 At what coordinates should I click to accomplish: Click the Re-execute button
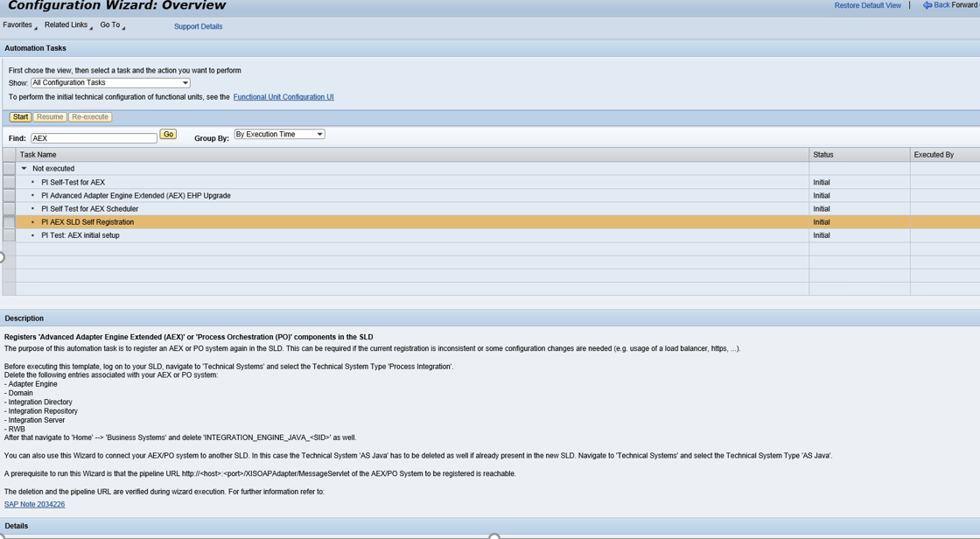pyautogui.click(x=90, y=117)
